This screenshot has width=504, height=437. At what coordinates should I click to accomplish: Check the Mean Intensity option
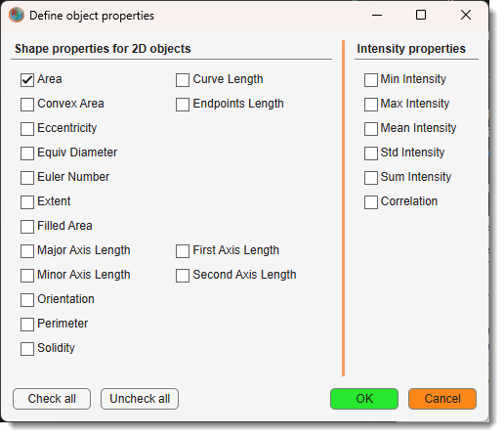tap(371, 129)
